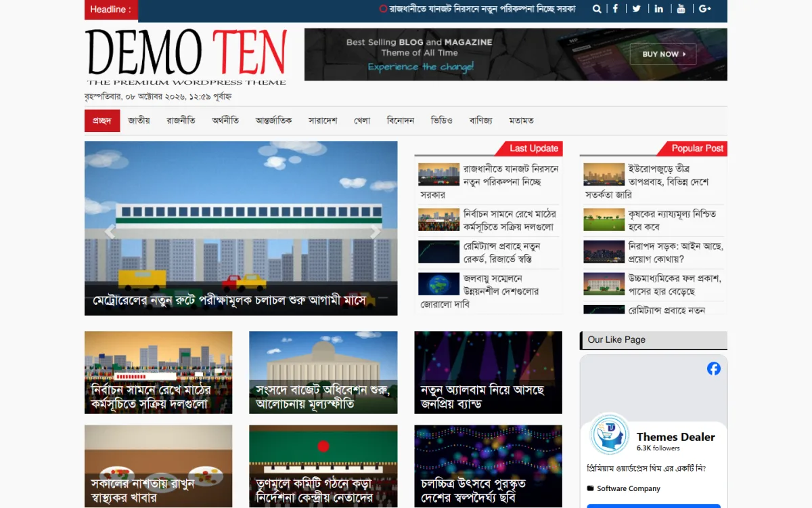
Task: Open story রেমিট্যান্স প্রবাহে নতুন রেকর্ড
Action: point(501,252)
